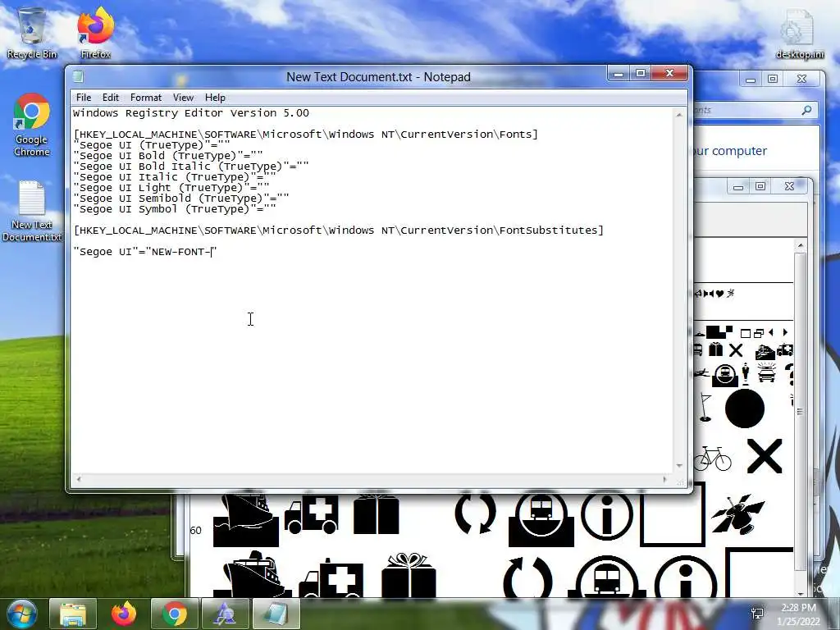Image resolution: width=840 pixels, height=630 pixels.
Task: Open the clock showing 2:28 PM
Action: (x=798, y=614)
